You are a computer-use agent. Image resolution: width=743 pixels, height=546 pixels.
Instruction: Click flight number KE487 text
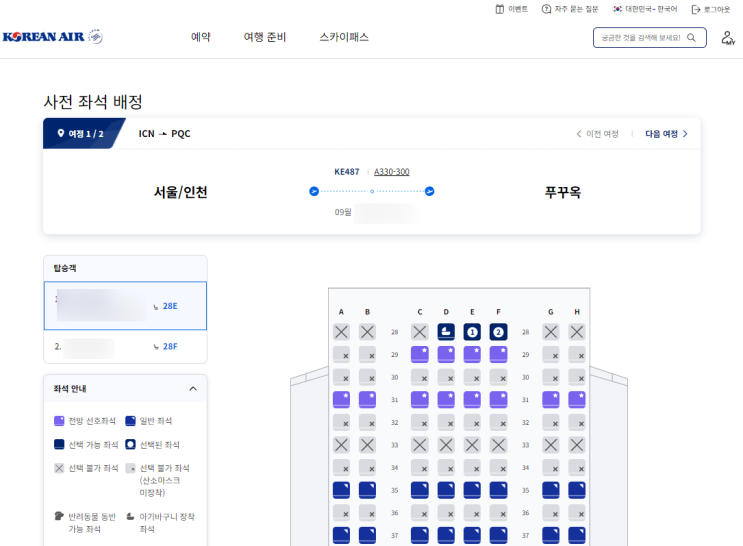point(347,172)
